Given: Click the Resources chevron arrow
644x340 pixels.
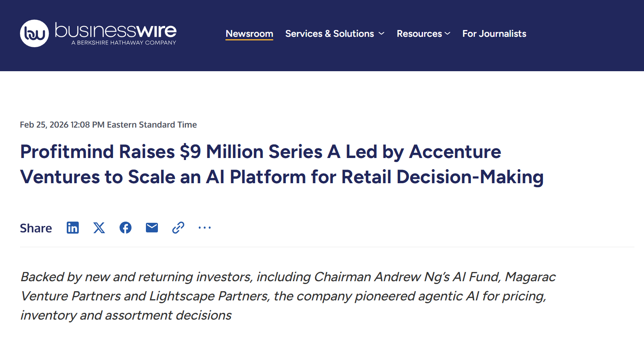Looking at the screenshot, I should [x=447, y=34].
